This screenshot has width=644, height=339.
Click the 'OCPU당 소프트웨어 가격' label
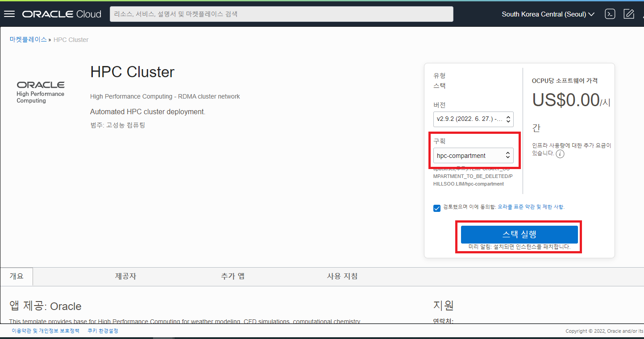[x=565, y=81]
